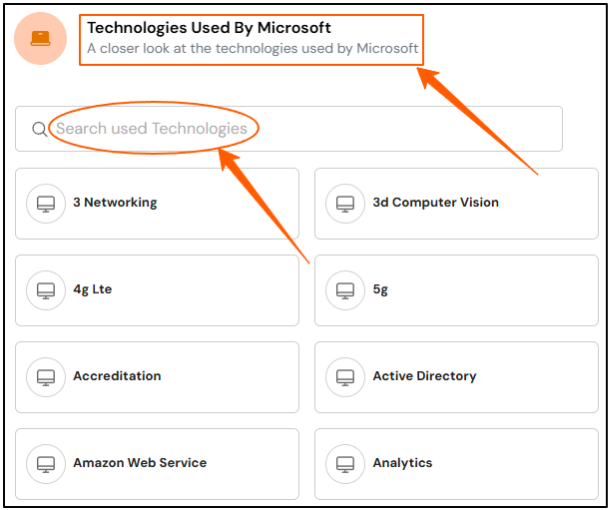Open the Accreditation technology card
The width and height of the screenshot is (611, 510).
157,378
